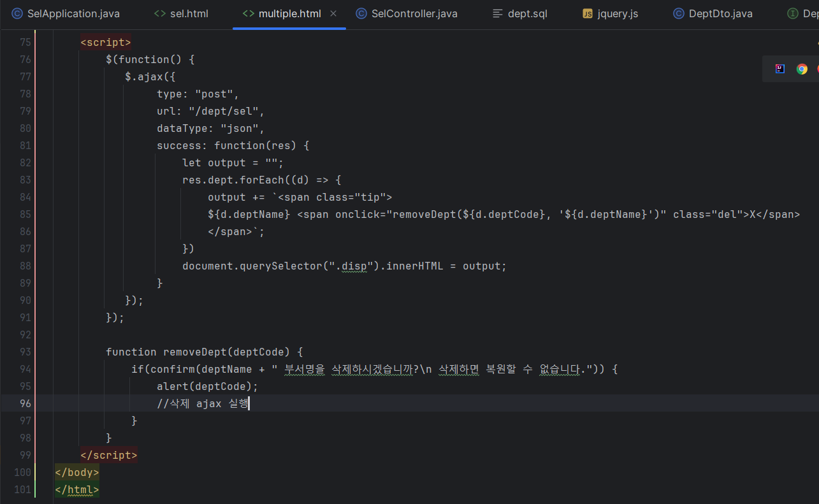Open the SelController.java tab
Viewport: 819px width, 504px height.
click(407, 13)
